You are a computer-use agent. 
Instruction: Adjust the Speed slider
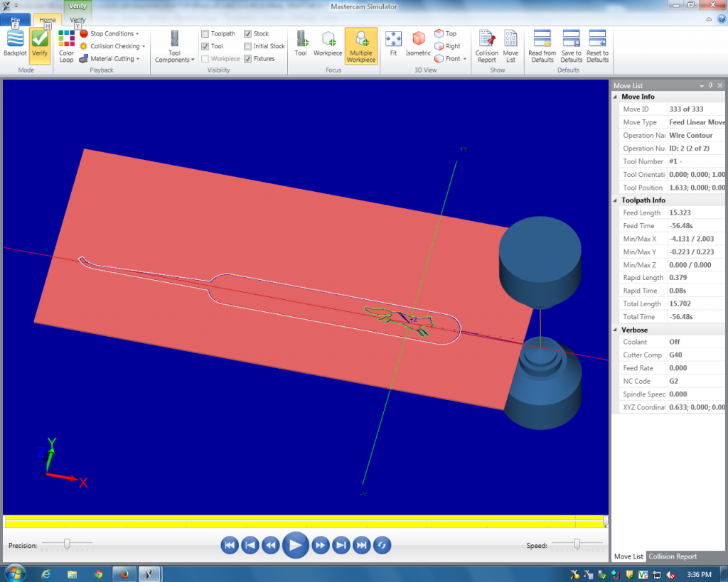click(577, 544)
